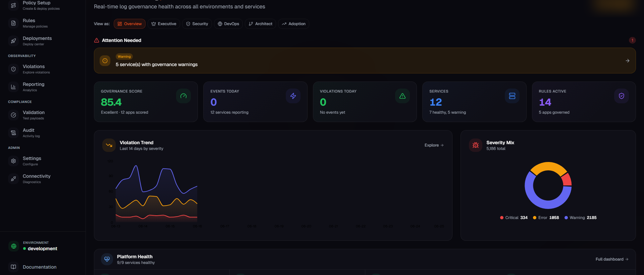
Task: Switch to the Executive view
Action: point(164,24)
